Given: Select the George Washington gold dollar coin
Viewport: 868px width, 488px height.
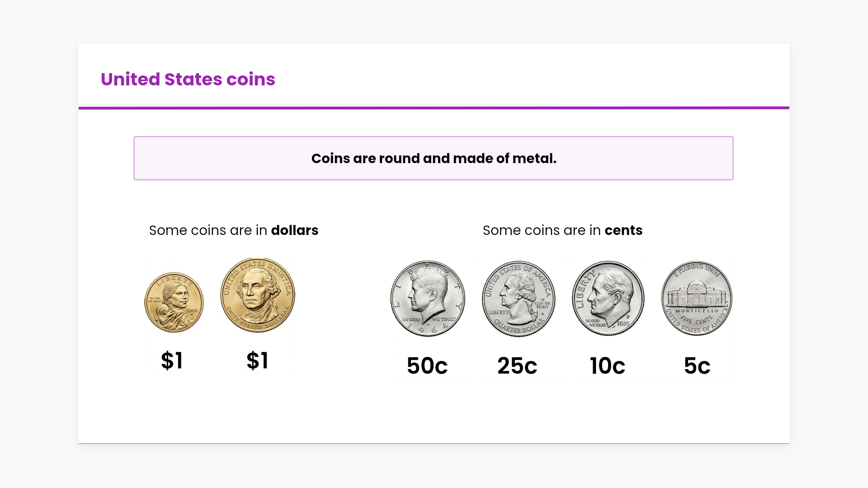Looking at the screenshot, I should click(258, 295).
